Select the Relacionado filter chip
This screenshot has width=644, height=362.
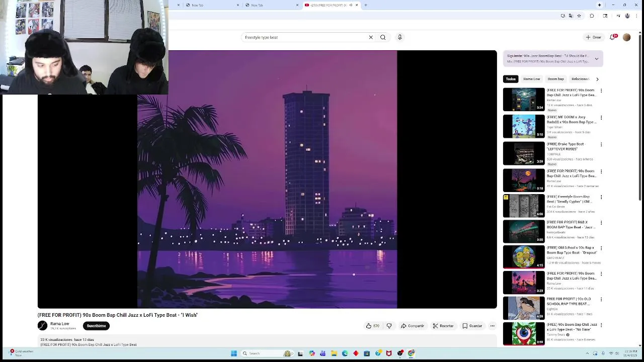coord(580,79)
